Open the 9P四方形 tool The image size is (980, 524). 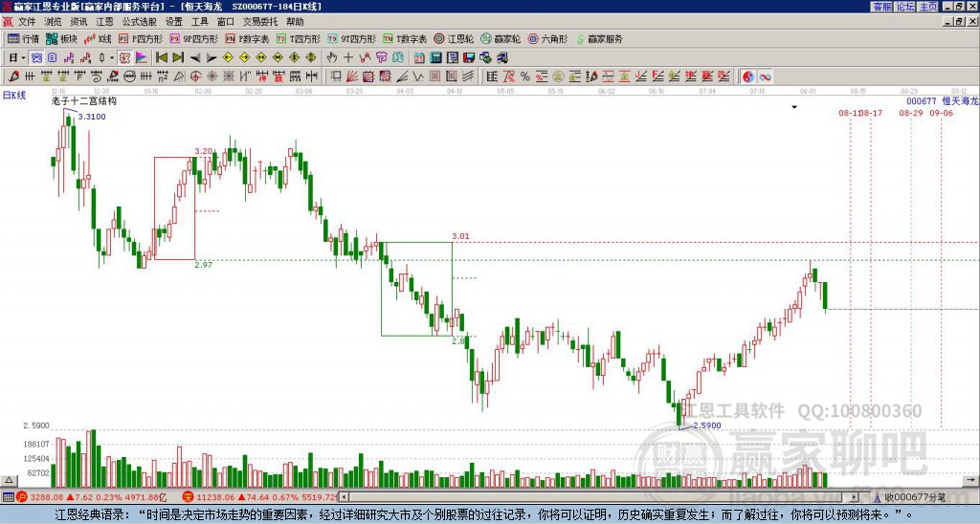tap(193, 38)
